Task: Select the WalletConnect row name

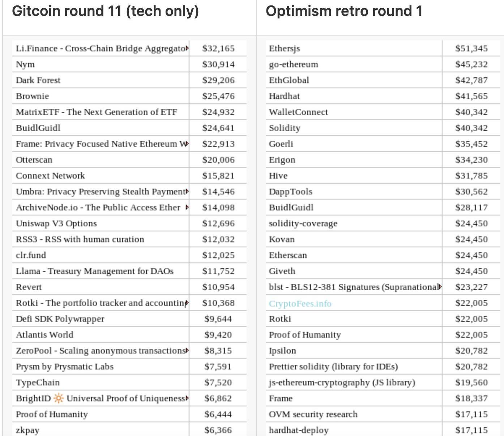Action: pyautogui.click(x=298, y=112)
